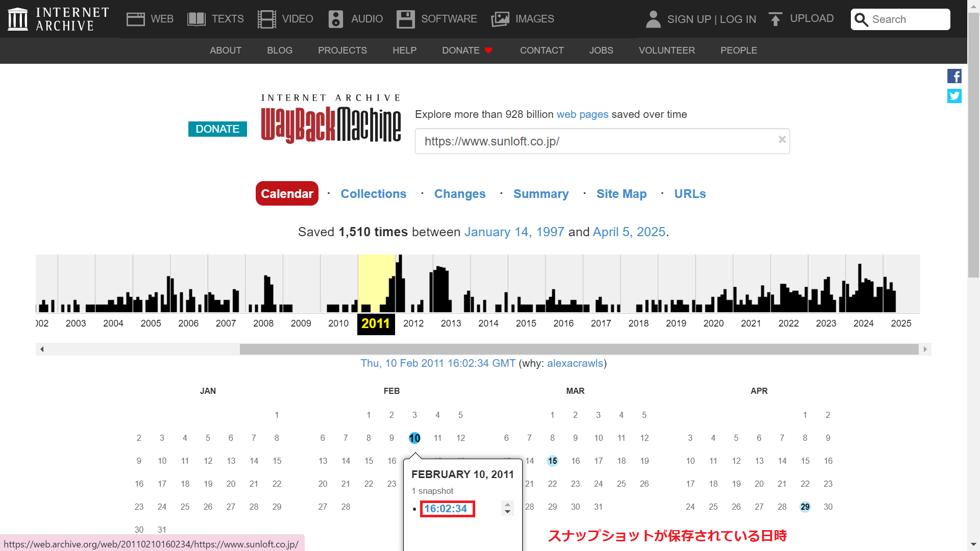Screen dimensions: 980x551
Task: Open the alexacrawls link
Action: click(575, 363)
